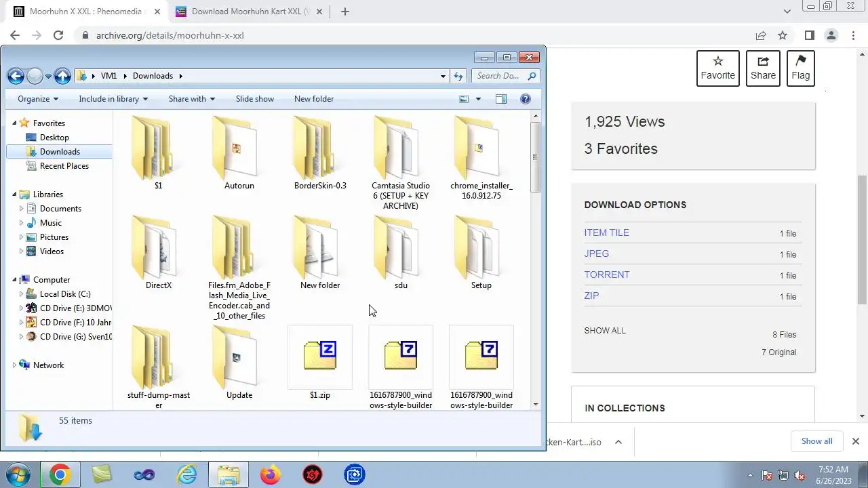
Task: Select Downloads in Favorites sidebar
Action: 60,151
